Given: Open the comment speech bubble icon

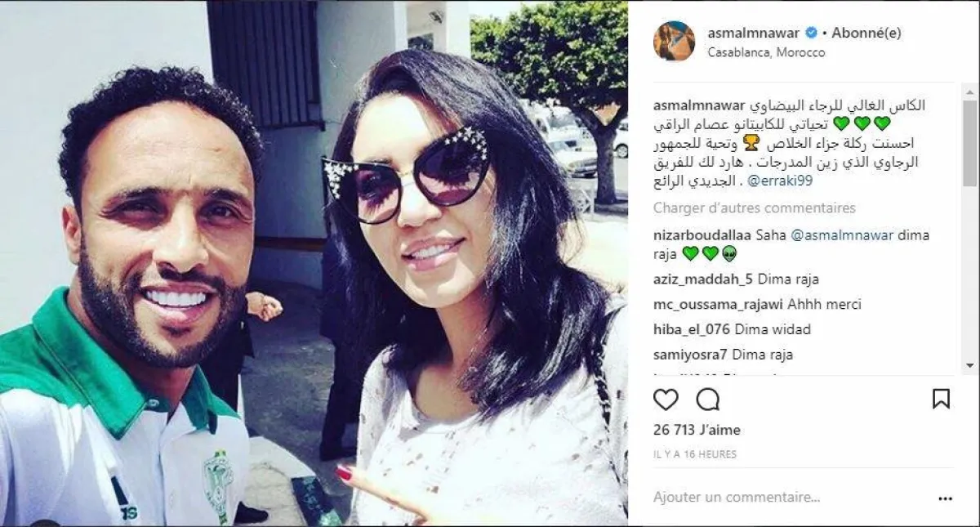Looking at the screenshot, I should point(708,400).
